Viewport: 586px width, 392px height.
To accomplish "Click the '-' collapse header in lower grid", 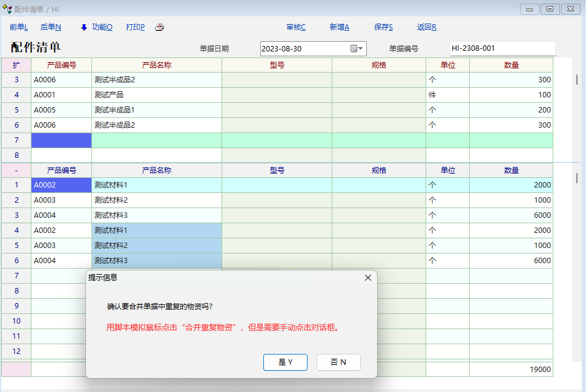I will (x=16, y=171).
